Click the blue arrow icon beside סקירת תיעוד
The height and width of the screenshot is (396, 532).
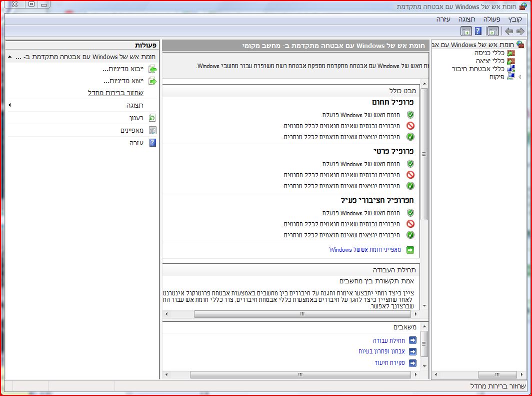(x=412, y=363)
